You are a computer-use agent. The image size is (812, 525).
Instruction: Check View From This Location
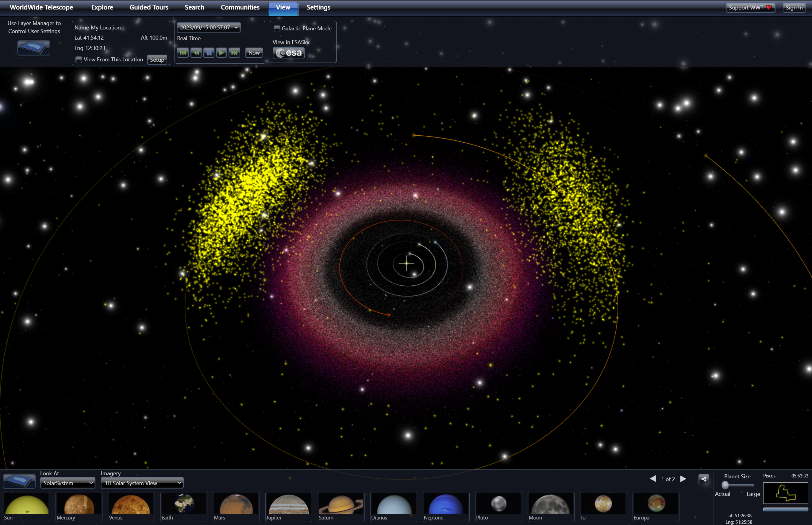[79, 60]
